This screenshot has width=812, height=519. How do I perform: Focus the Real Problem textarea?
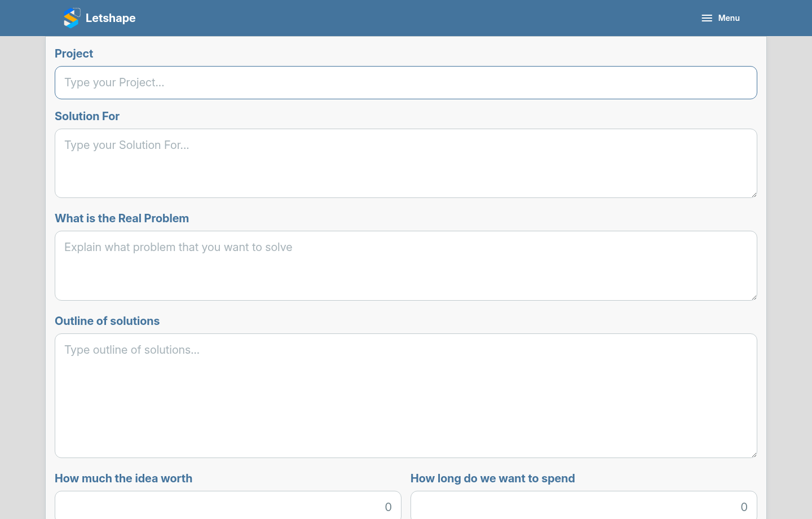[406, 266]
